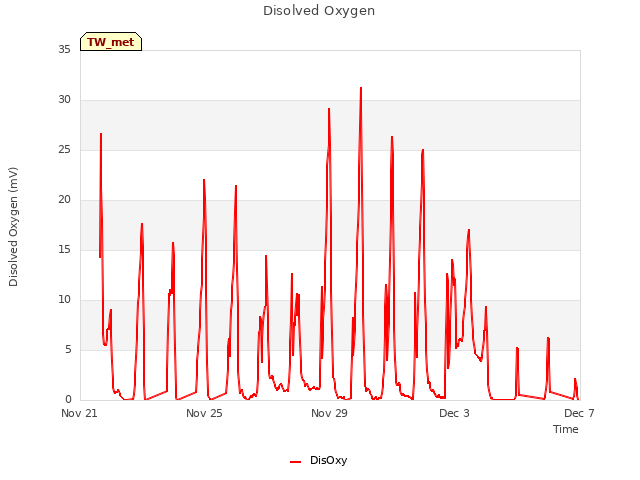Click the y-axis value 10

click(64, 300)
